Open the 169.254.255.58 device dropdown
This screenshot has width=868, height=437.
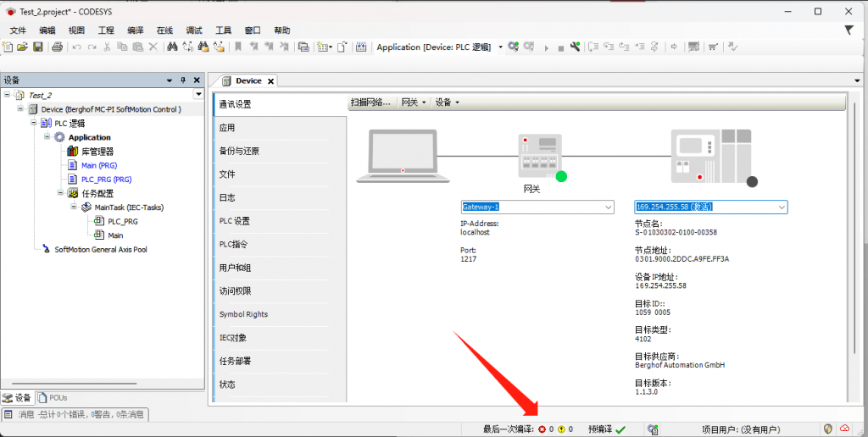(x=781, y=207)
